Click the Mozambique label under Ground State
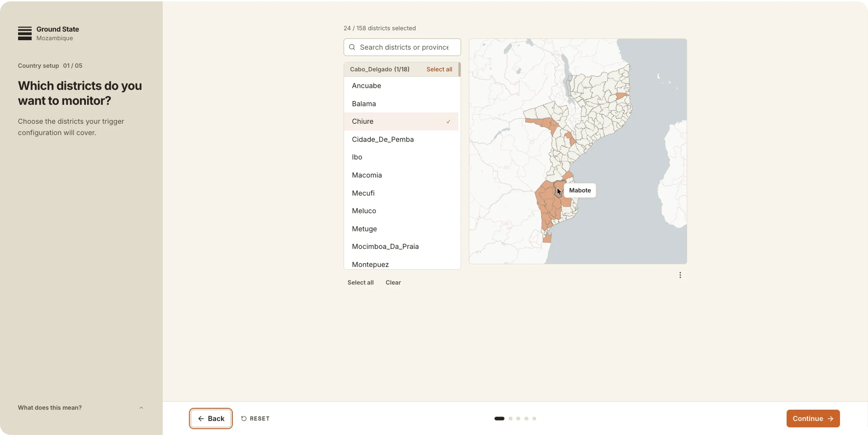This screenshot has height=435, width=868. 55,38
